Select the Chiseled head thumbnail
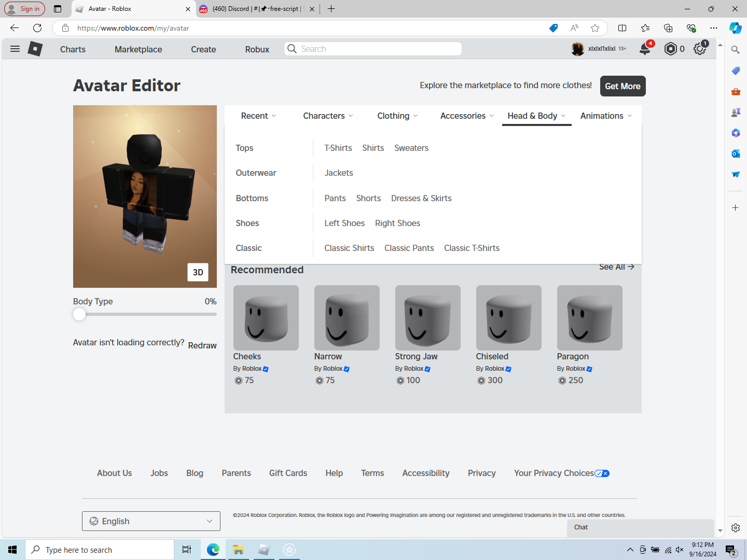 509,318
